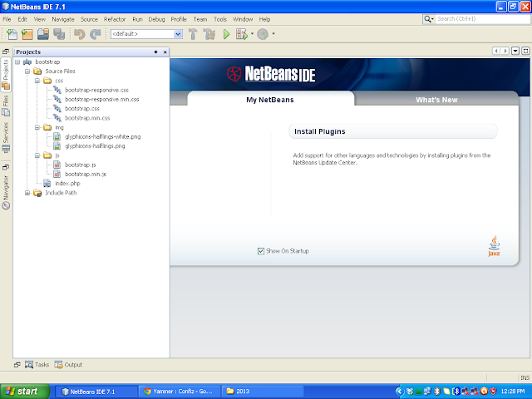Open the Refactor menu
The image size is (532, 399).
pyautogui.click(x=115, y=19)
